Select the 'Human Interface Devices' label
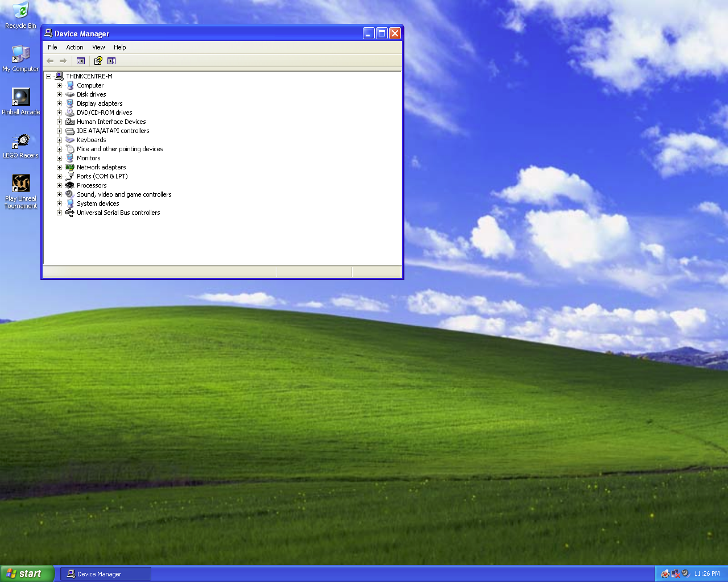Screen dimensions: 728x582 (x=111, y=122)
